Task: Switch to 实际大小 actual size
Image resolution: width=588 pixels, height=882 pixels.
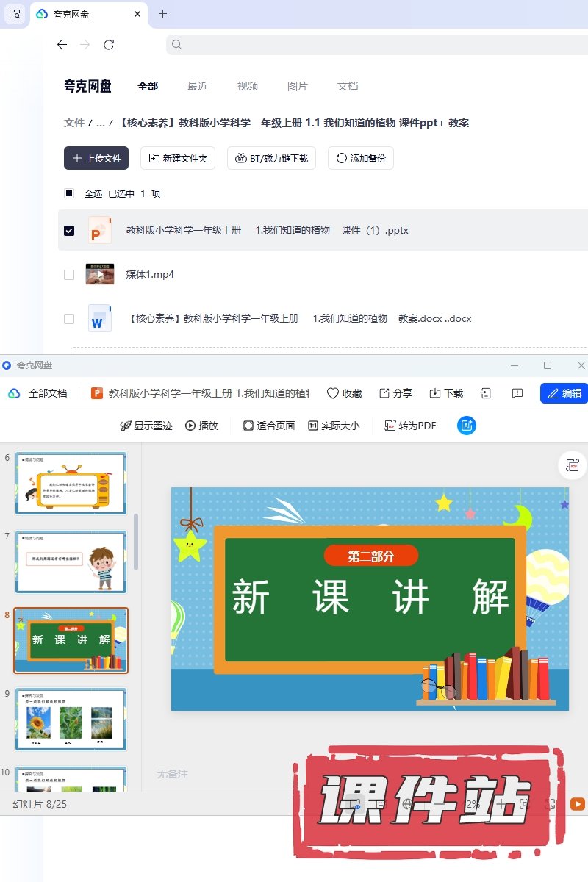Action: coord(334,426)
